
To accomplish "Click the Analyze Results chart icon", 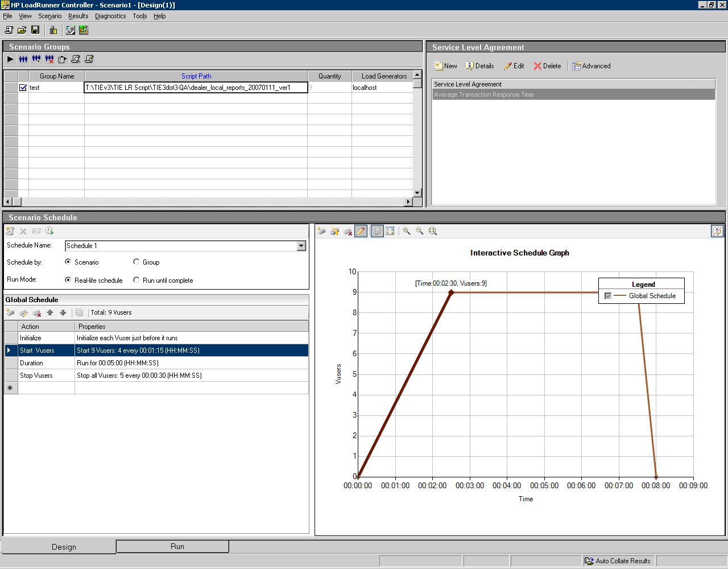I will click(x=84, y=30).
